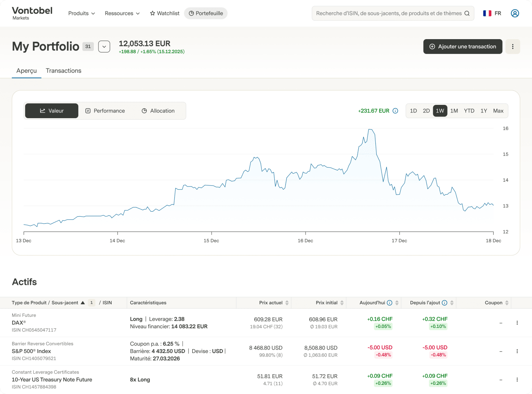Set chart range to 1D

pos(413,111)
